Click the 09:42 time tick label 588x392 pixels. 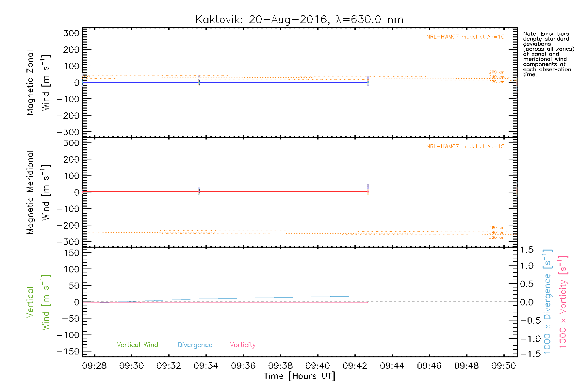[x=355, y=366]
